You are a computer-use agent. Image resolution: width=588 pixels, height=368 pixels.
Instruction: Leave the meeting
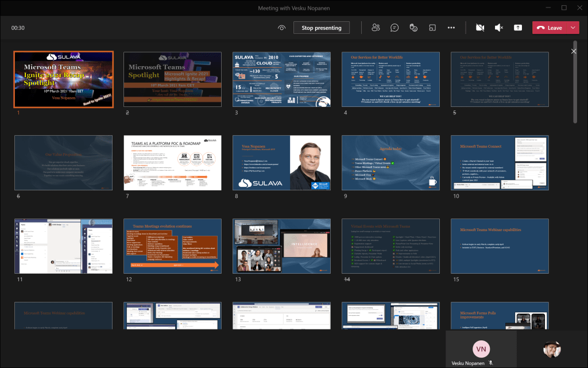point(550,28)
